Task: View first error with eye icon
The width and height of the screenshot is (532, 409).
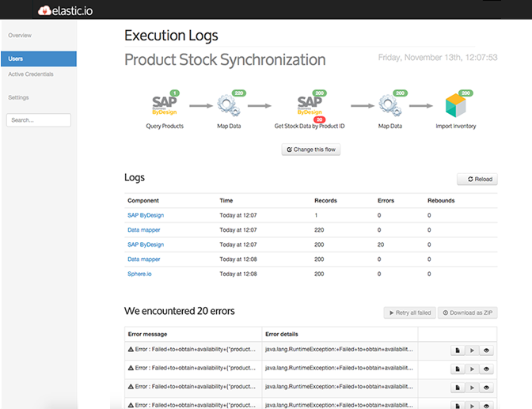Action: (x=486, y=350)
